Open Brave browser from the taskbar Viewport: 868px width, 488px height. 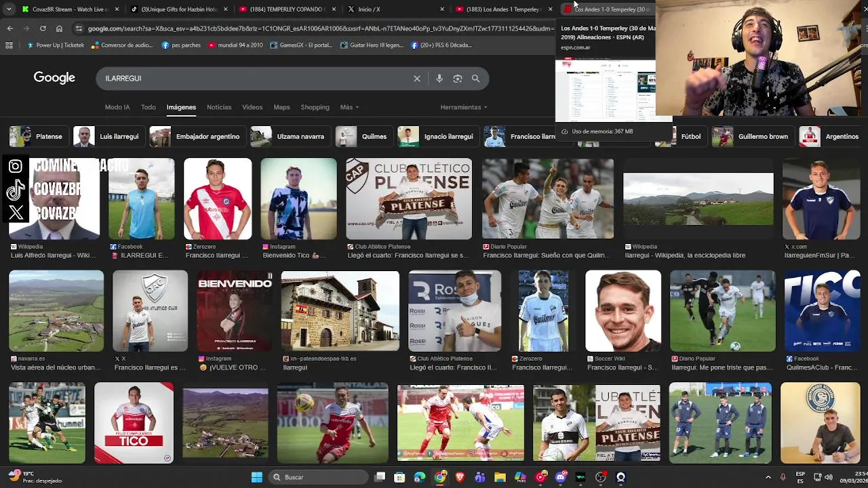460,477
